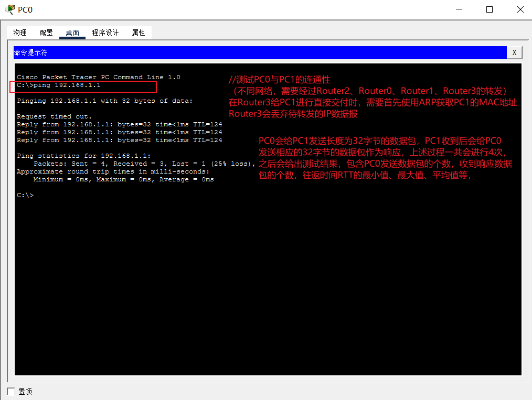Screen dimensions: 532x400
Task: Select the 桌面 tab
Action: 72,33
